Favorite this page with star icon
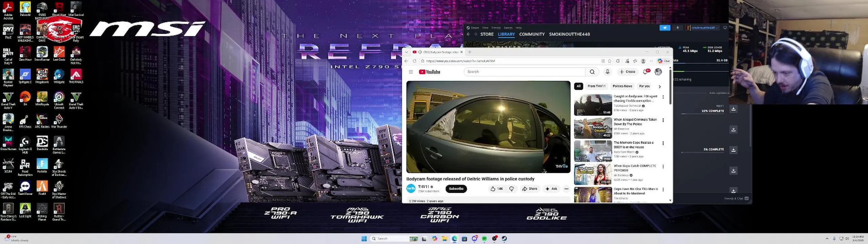This screenshot has height=244, width=868. click(610, 61)
